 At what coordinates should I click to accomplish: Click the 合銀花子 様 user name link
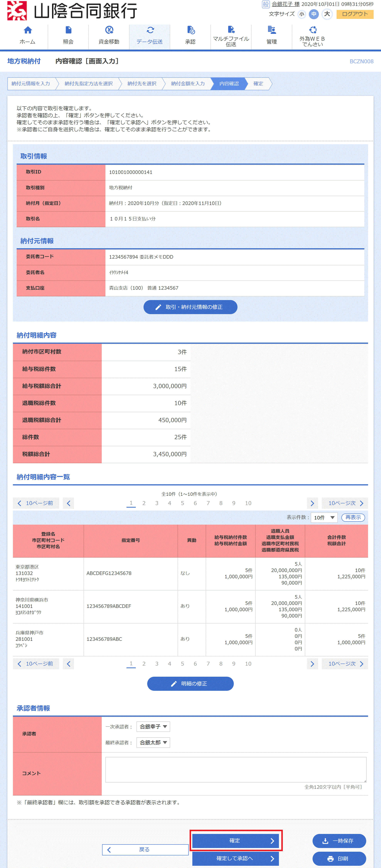[285, 4]
